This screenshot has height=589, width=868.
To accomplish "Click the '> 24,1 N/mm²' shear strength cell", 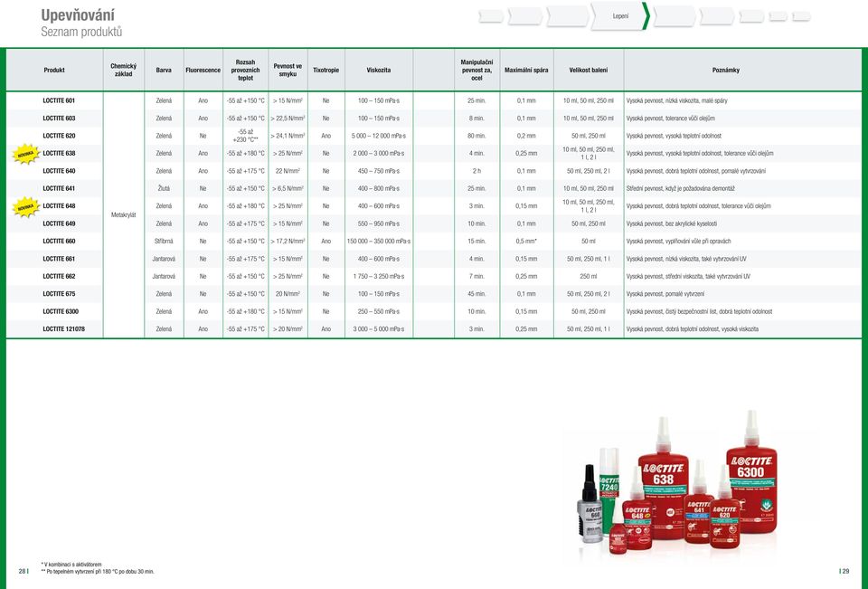I will [288, 136].
